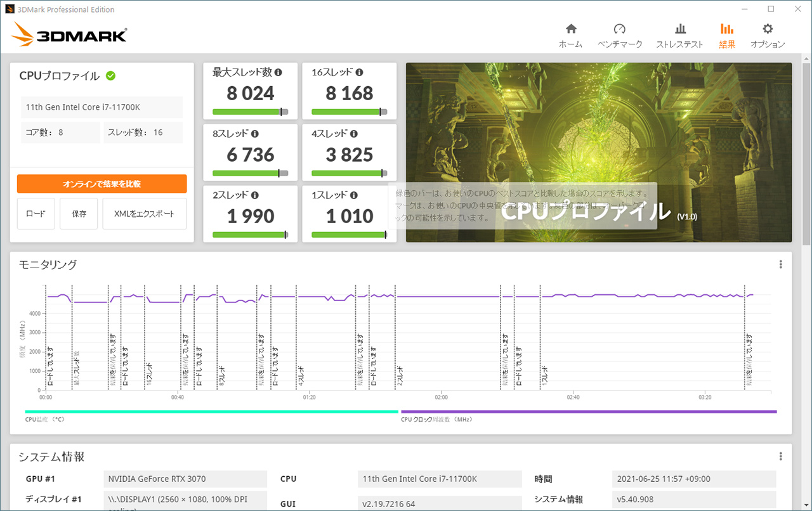This screenshot has height=511, width=812.
Task: Click the 02:00 timeline label on chart
Action: (x=441, y=398)
